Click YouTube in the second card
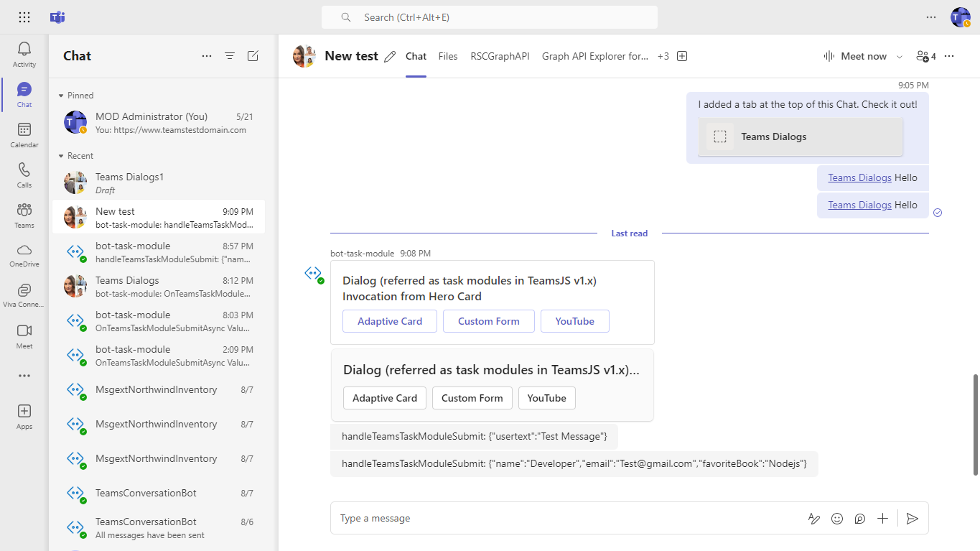The height and width of the screenshot is (551, 980). (x=547, y=398)
